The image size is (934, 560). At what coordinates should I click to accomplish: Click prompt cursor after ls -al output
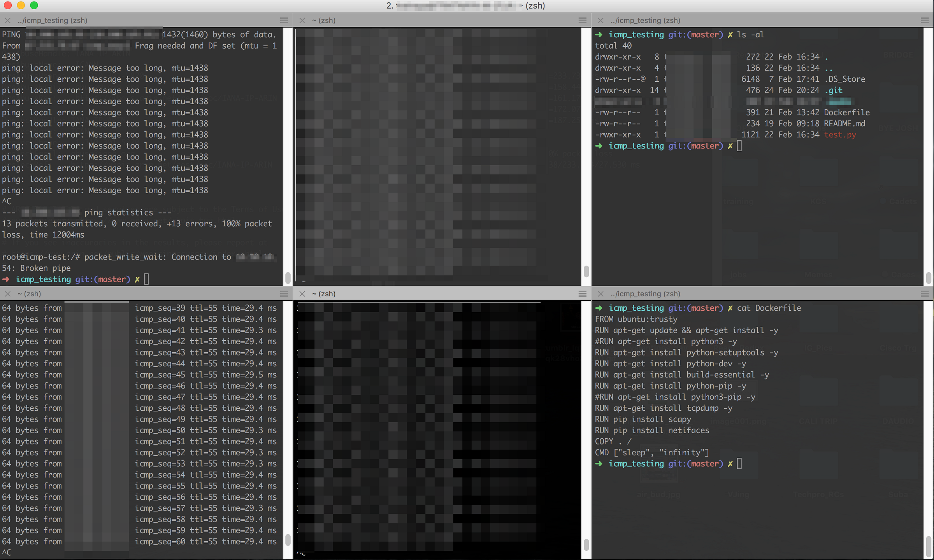click(x=739, y=146)
